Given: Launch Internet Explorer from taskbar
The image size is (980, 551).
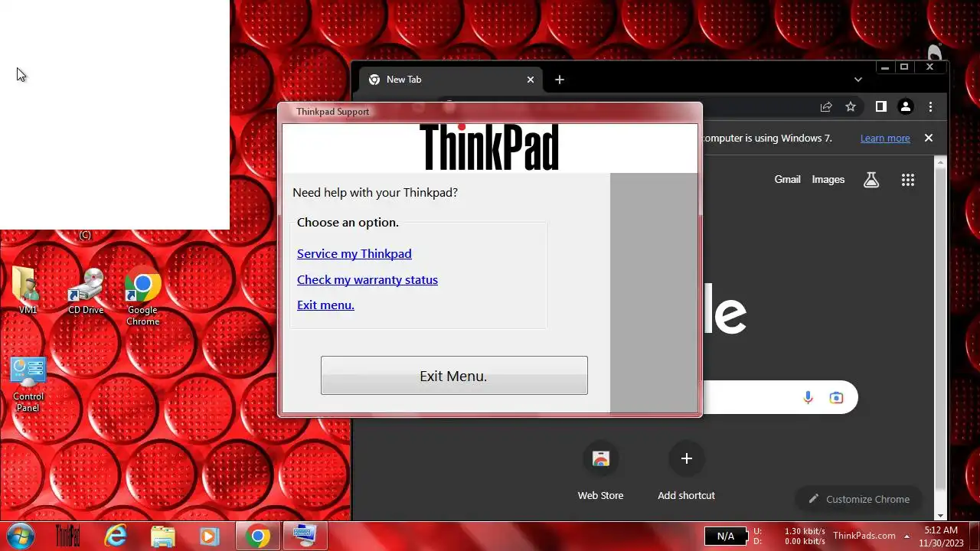Looking at the screenshot, I should [x=116, y=536].
